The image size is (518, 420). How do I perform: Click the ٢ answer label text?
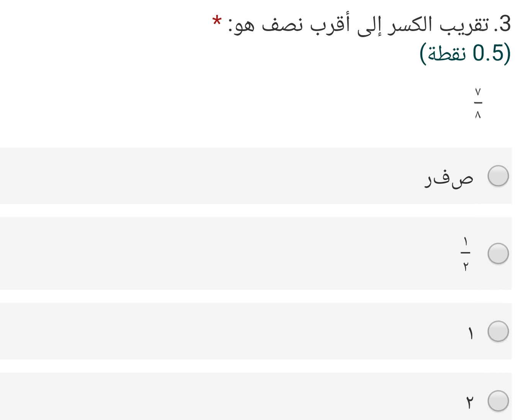coord(470,403)
